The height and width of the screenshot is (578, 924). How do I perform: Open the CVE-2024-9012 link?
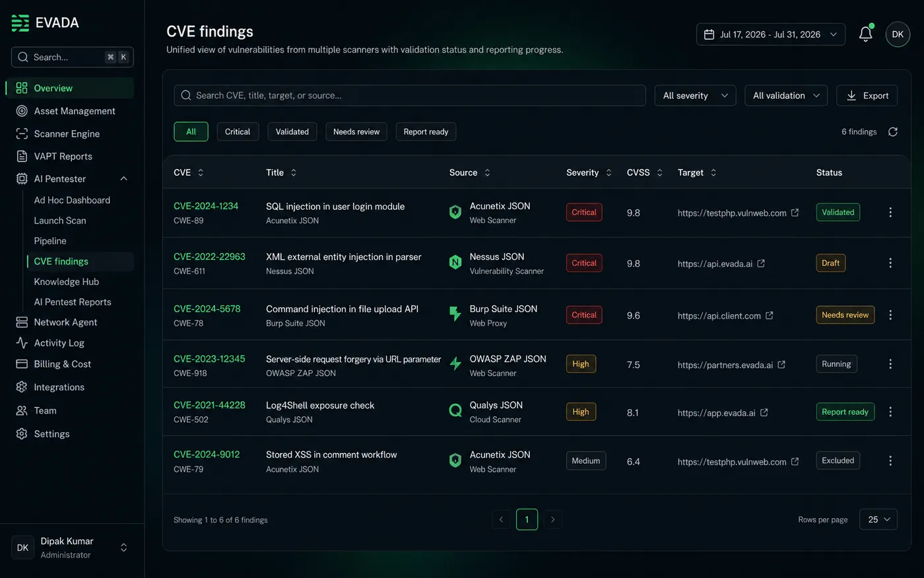click(207, 455)
